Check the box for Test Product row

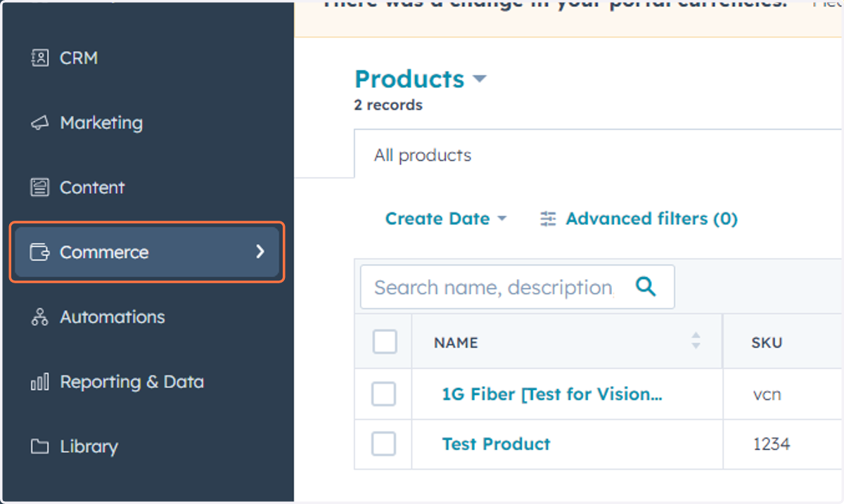point(384,444)
